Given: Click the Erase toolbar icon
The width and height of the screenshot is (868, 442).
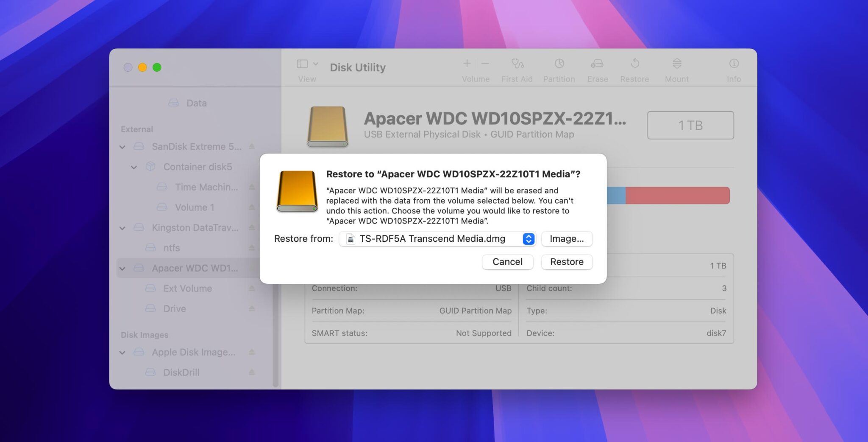Looking at the screenshot, I should point(597,64).
